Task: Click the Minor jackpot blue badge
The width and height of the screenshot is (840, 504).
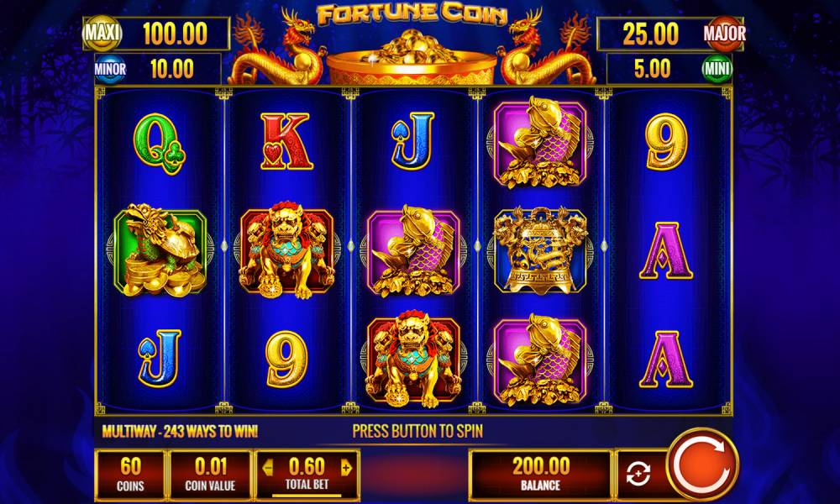Action: tap(110, 69)
